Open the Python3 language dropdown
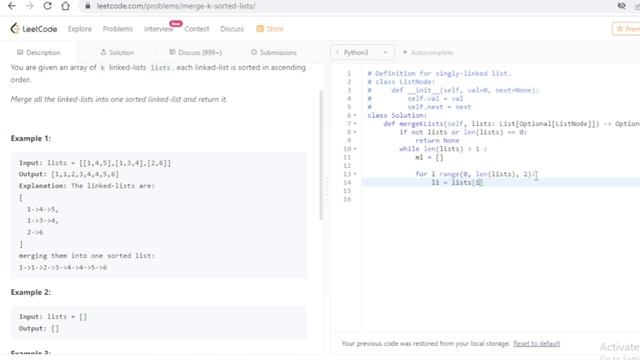 pos(362,52)
